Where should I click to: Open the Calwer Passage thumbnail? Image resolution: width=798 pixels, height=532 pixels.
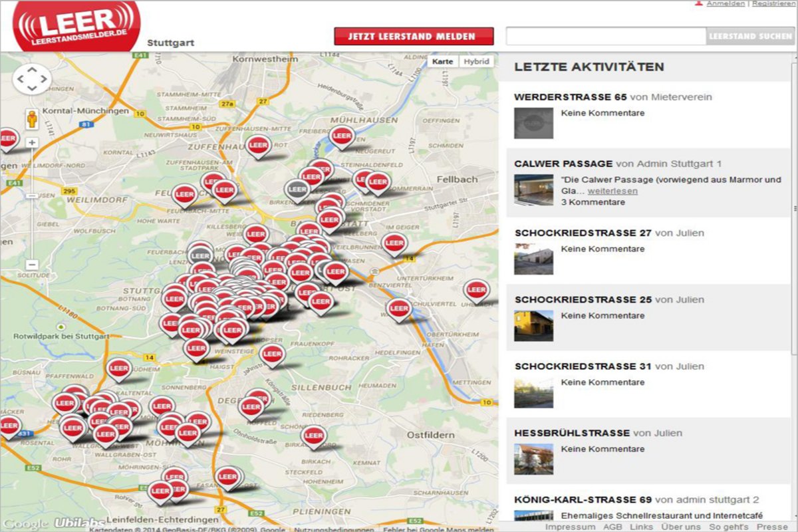pos(533,190)
